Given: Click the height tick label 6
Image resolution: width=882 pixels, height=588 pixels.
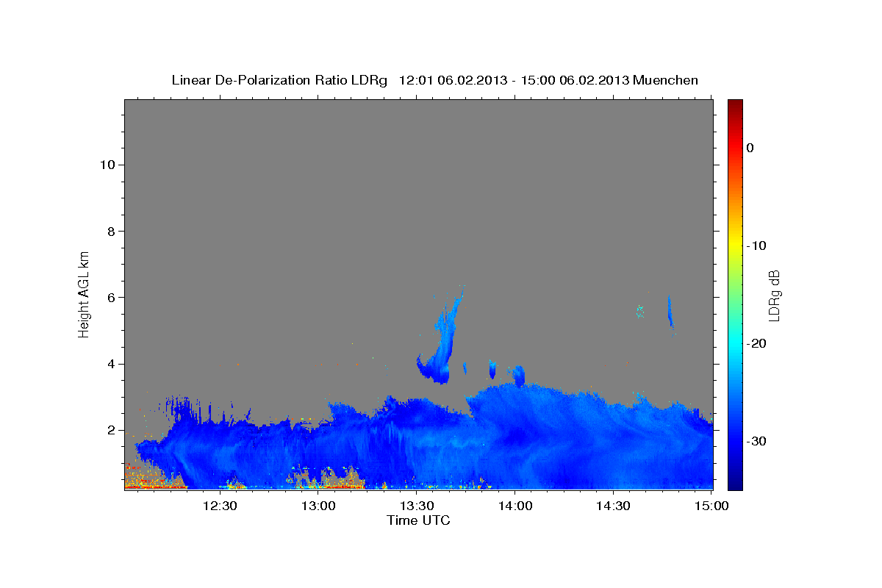Looking at the screenshot, I should tap(110, 298).
